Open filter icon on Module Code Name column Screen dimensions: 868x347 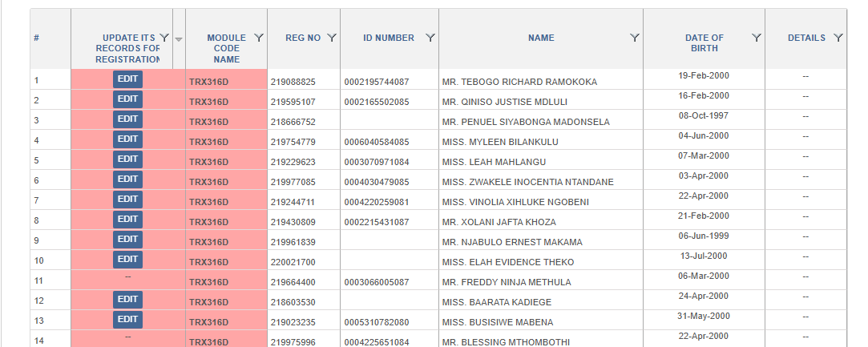coord(259,38)
